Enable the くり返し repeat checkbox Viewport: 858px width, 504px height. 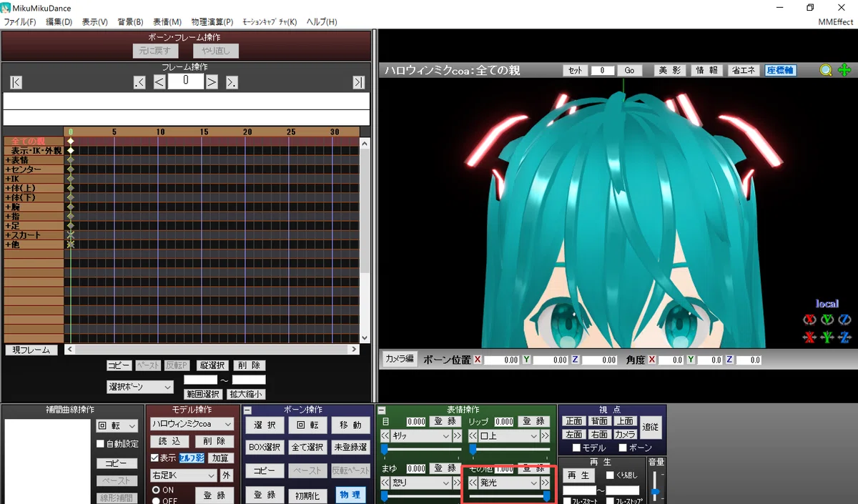610,475
